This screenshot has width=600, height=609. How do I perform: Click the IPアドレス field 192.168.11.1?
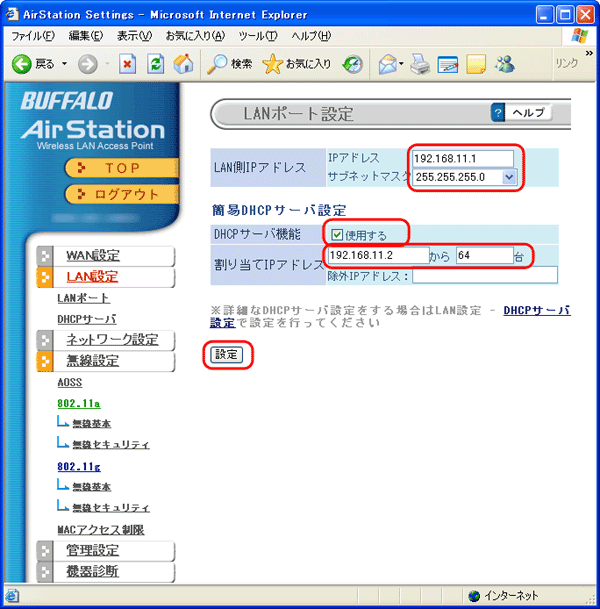[x=463, y=158]
